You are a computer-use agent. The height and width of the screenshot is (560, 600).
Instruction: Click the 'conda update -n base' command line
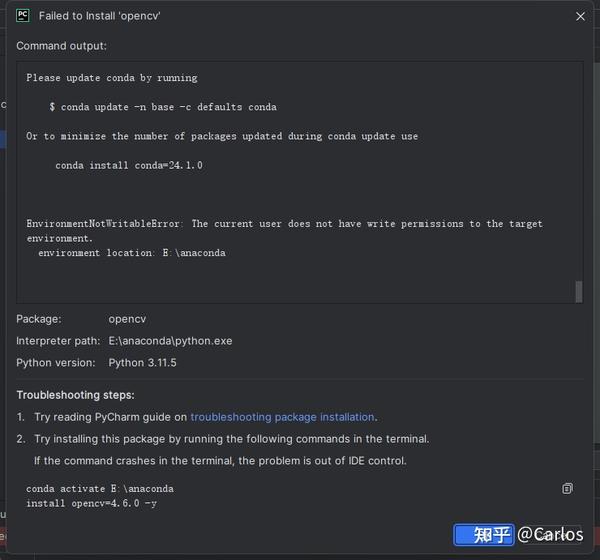[163, 107]
